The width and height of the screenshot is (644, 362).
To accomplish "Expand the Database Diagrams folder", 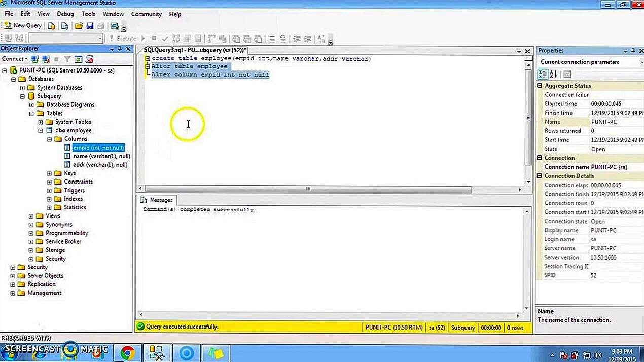I will pos(31,105).
